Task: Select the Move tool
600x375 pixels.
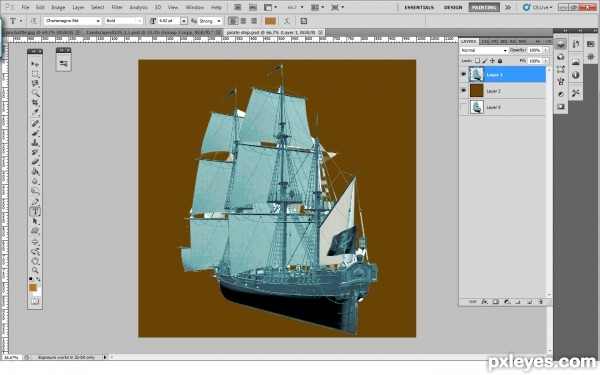Action: (35, 64)
